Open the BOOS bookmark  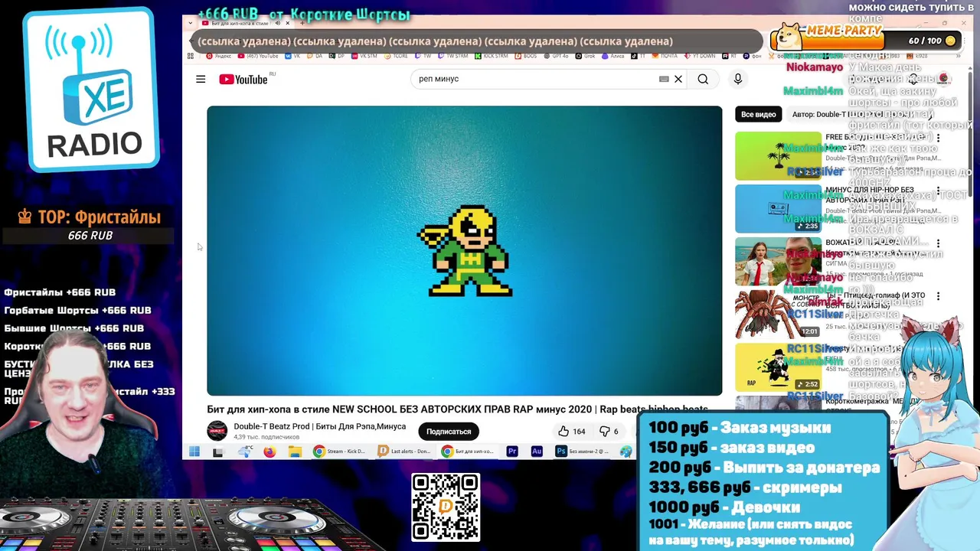(x=527, y=56)
